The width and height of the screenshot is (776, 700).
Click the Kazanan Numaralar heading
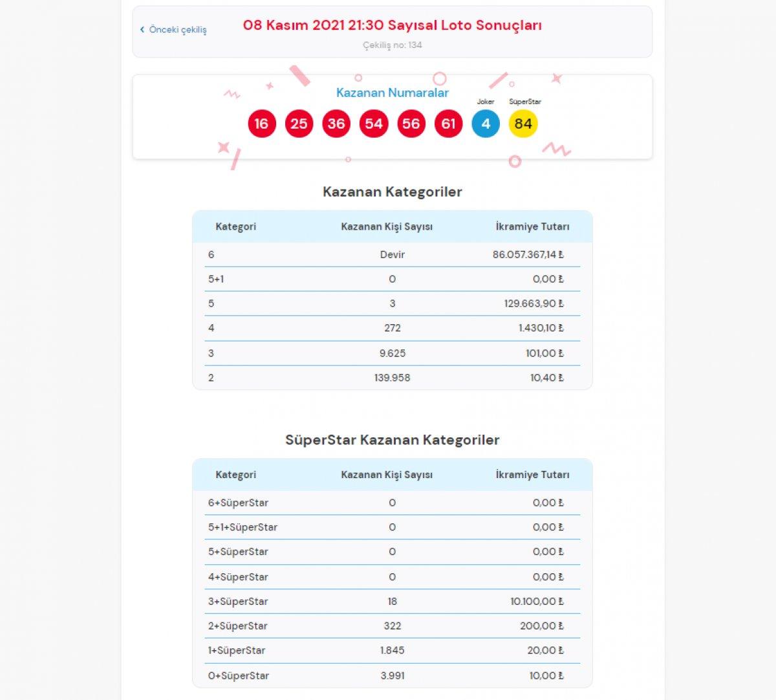coord(392,93)
